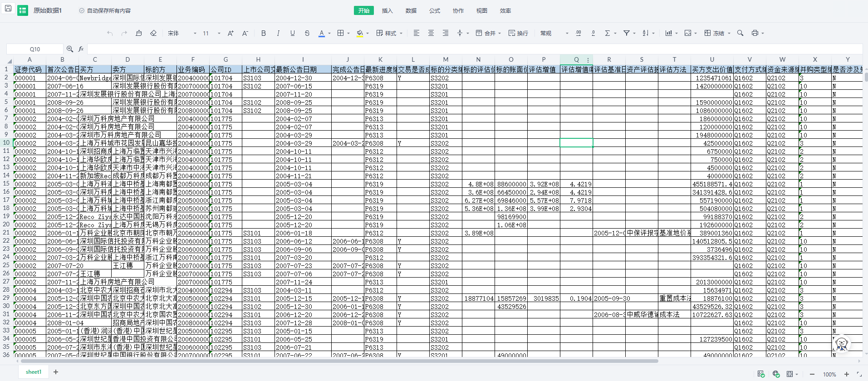This screenshot has width=868, height=381.
Task: Open search with the magnifier icon
Action: click(740, 33)
